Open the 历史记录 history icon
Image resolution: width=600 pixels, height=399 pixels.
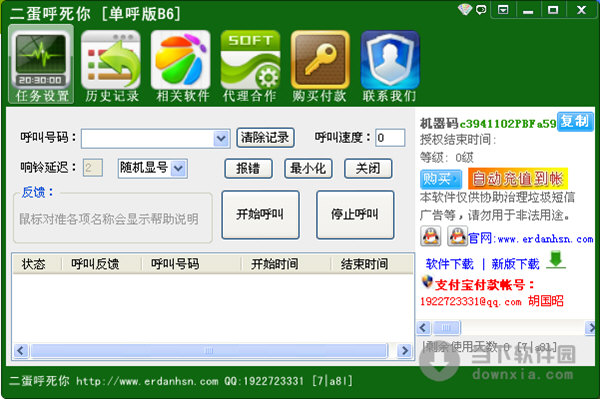111,66
